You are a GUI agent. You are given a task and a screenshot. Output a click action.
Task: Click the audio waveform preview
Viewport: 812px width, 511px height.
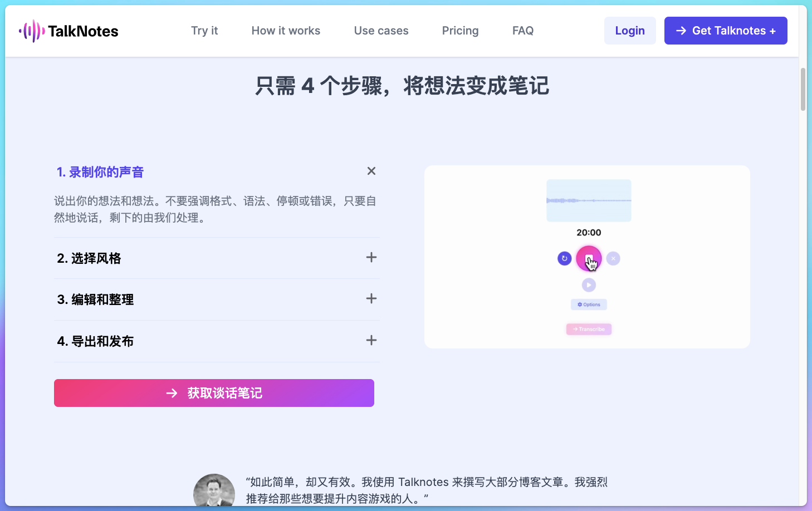pyautogui.click(x=589, y=200)
